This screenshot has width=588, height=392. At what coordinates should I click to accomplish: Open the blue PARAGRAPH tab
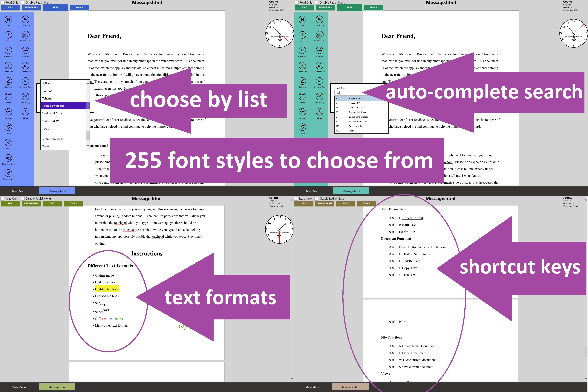(x=31, y=7)
